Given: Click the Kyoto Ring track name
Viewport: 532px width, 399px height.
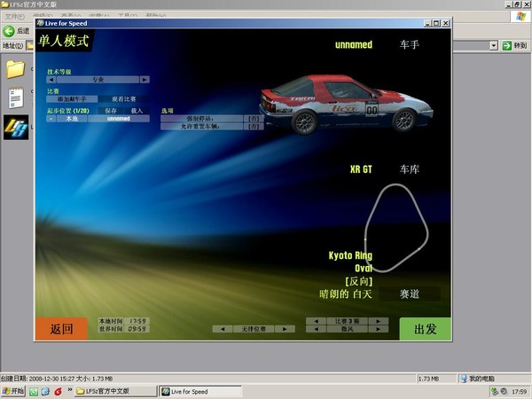Looking at the screenshot, I should (x=350, y=255).
